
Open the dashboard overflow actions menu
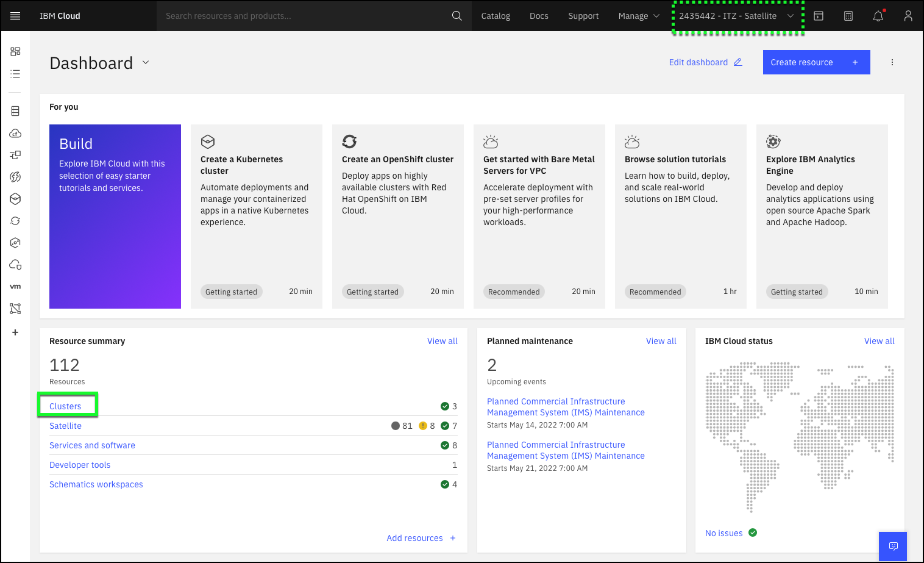click(x=892, y=62)
